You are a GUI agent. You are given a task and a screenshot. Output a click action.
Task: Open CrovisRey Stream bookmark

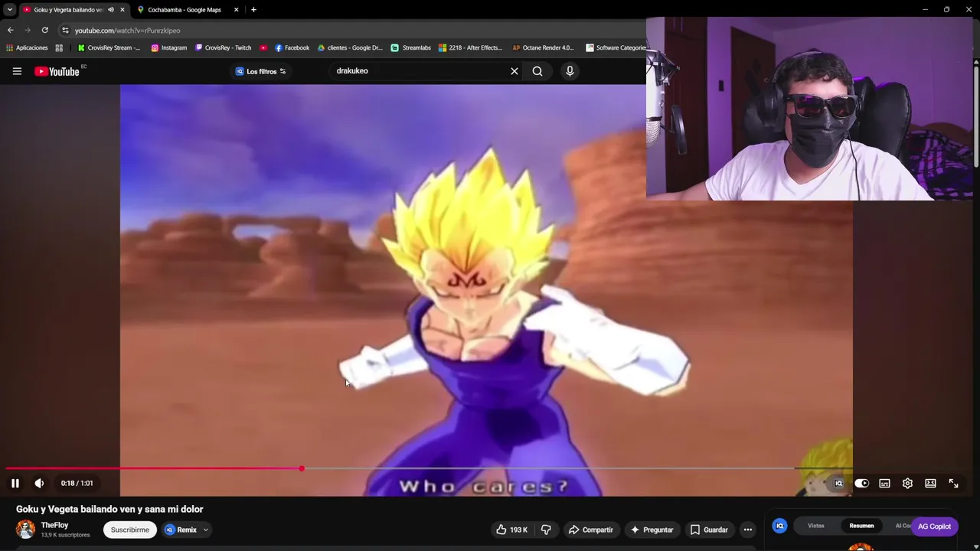(x=109, y=47)
